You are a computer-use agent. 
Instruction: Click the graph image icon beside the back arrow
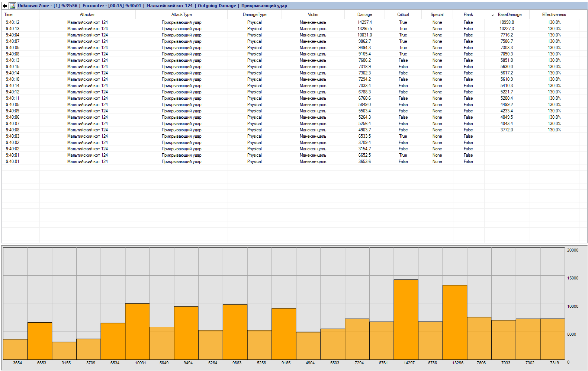(x=13, y=6)
